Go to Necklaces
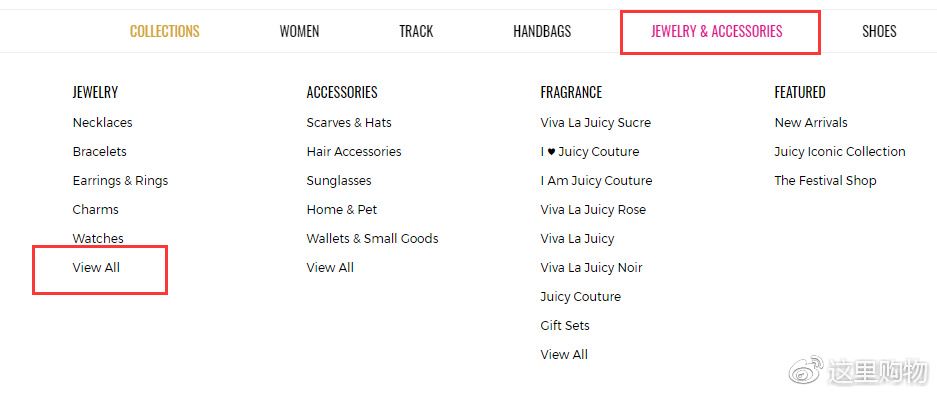Viewport: 937px width, 394px height. click(x=103, y=123)
